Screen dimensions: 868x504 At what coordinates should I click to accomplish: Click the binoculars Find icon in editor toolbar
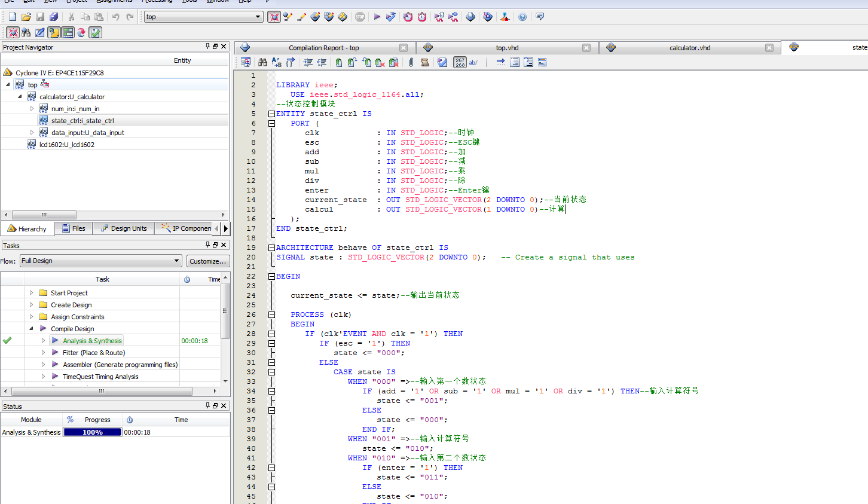(x=262, y=62)
